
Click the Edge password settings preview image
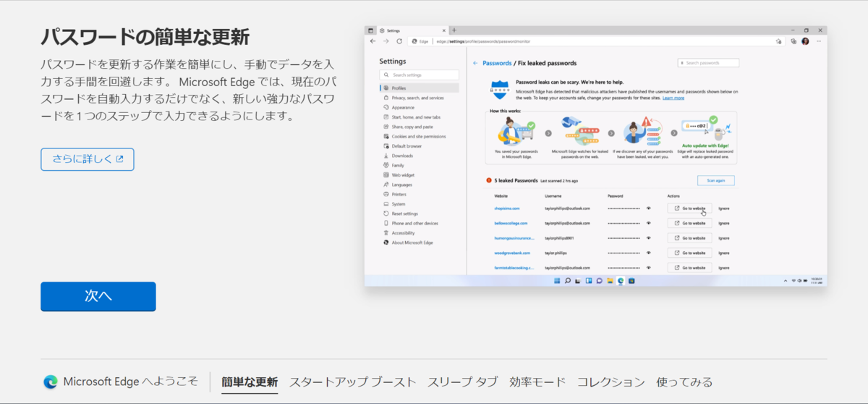(596, 156)
